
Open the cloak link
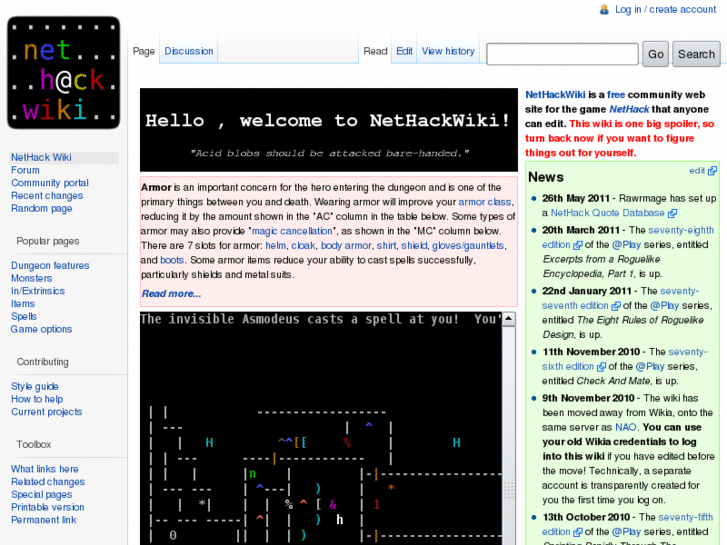[303, 245]
